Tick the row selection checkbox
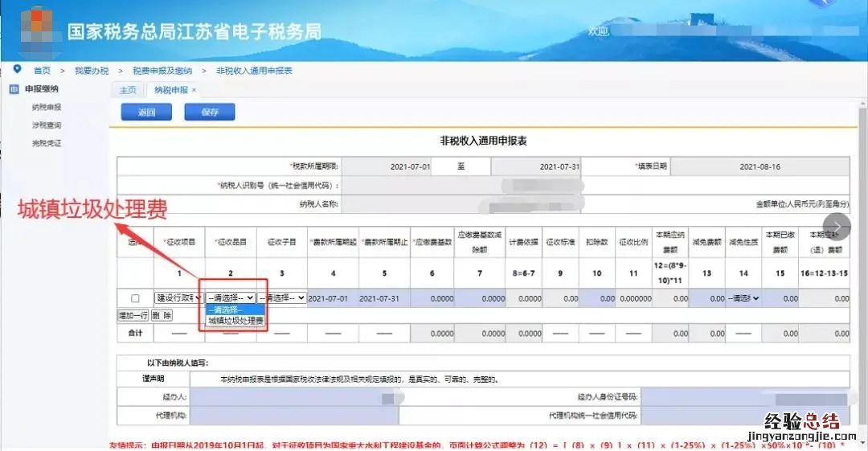 point(135,298)
